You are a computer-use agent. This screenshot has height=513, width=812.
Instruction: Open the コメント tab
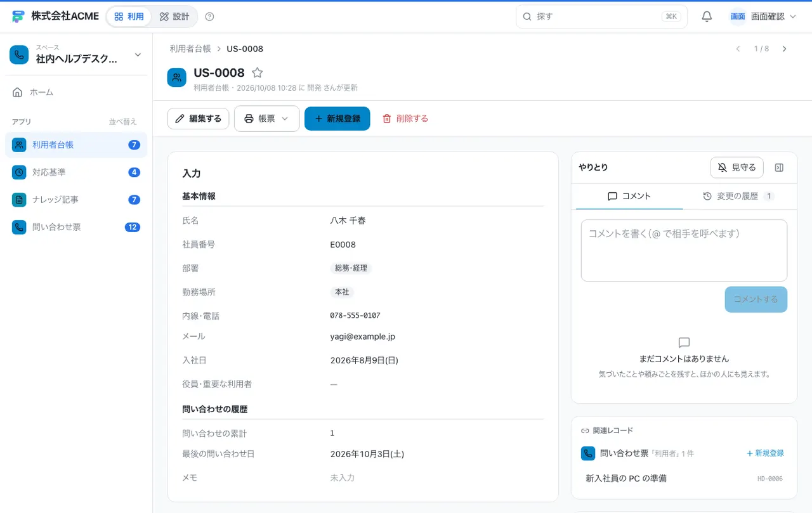pyautogui.click(x=629, y=197)
